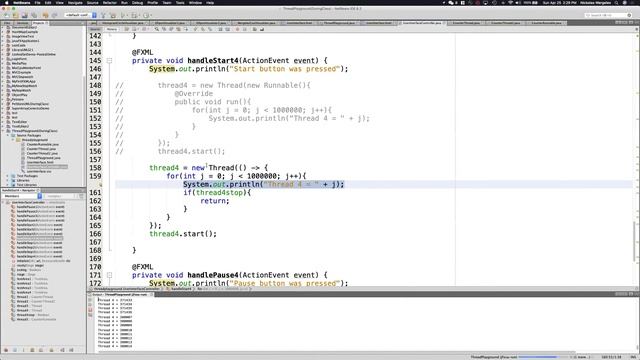This screenshot has width=640, height=360.
Task: Switch to the CounterRunnable.java editor tab
Action: tap(547, 23)
